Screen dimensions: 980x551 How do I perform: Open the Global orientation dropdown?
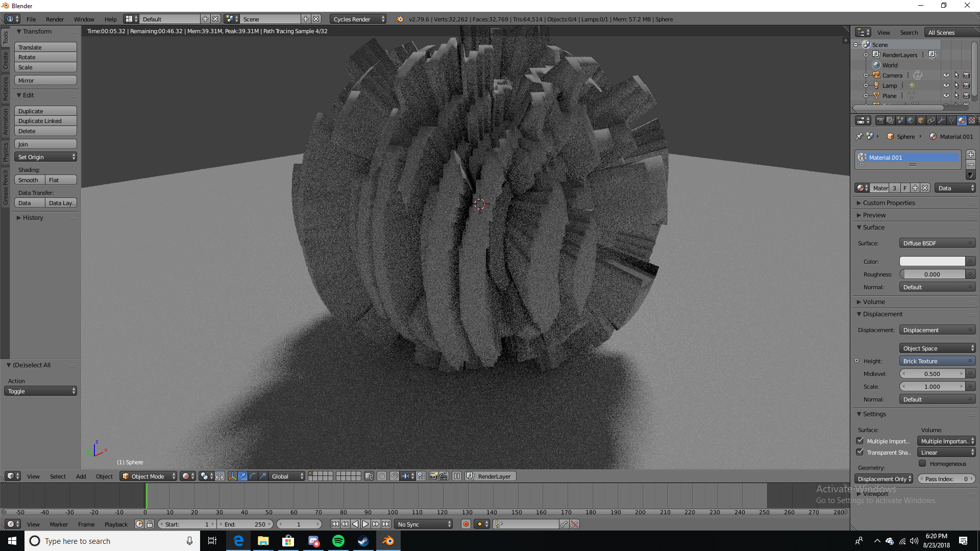[287, 476]
